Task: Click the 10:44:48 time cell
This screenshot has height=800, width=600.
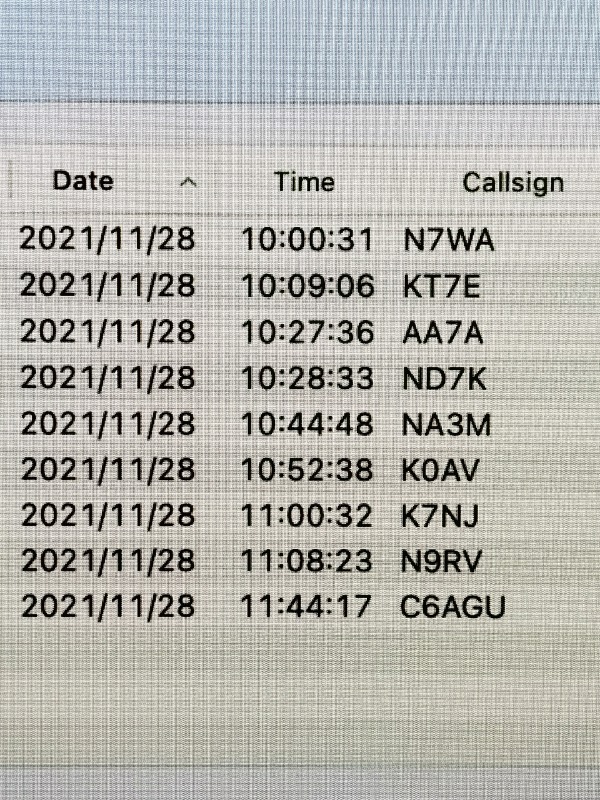Action: 307,424
